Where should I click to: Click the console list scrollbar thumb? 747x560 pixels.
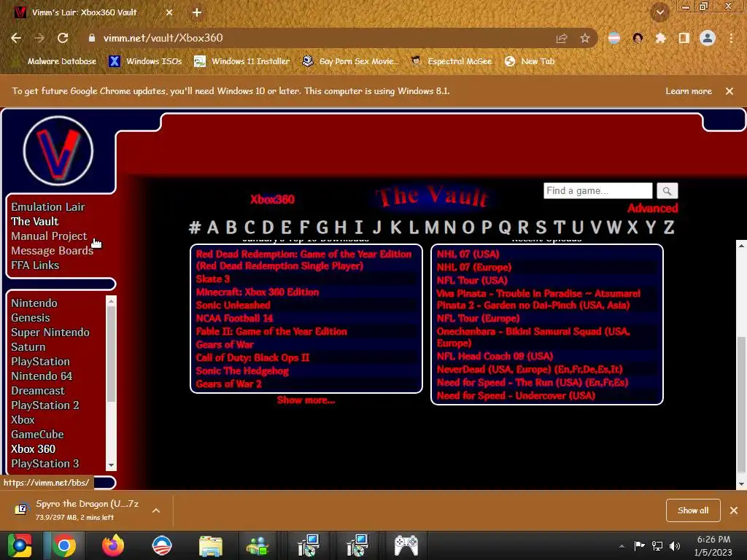click(x=111, y=354)
